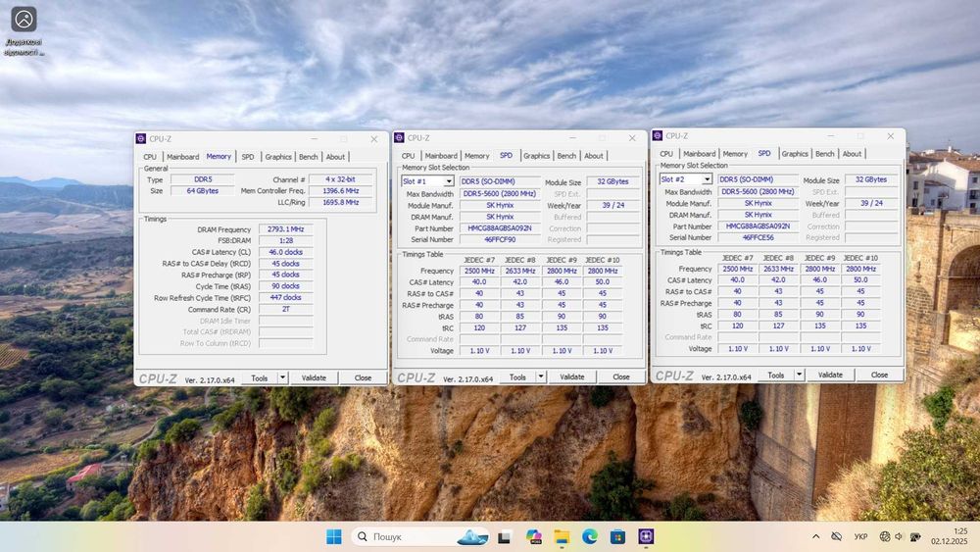980x552 pixels.
Task: Open CPU tab in the Slot #1 window
Action: [x=408, y=156]
